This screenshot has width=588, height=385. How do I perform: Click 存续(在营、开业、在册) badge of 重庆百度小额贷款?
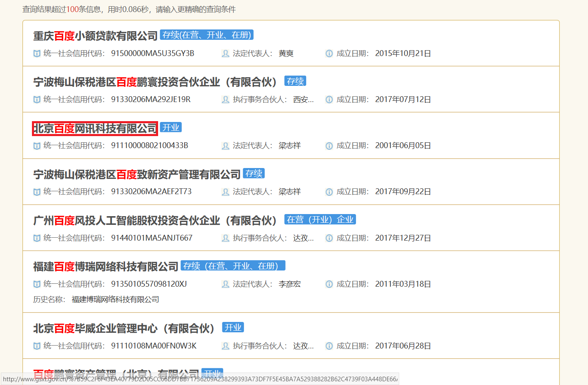207,35
